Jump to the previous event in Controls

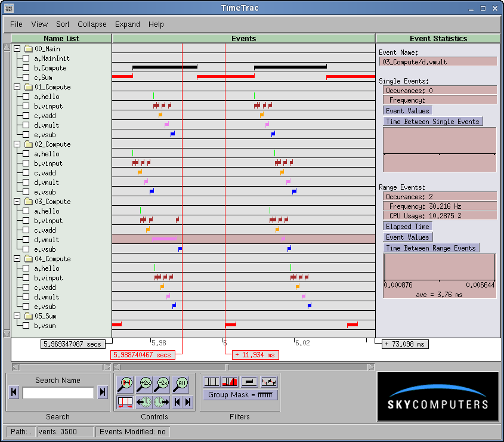click(x=177, y=402)
